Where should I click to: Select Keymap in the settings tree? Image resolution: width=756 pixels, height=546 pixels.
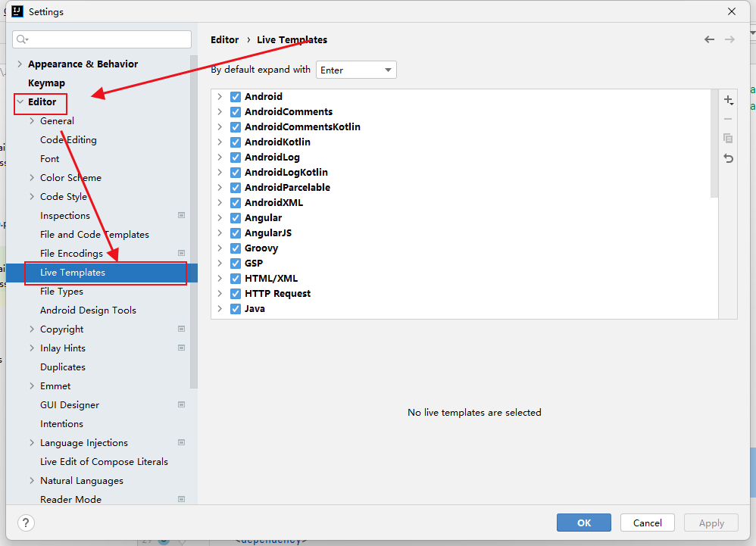pyautogui.click(x=46, y=83)
